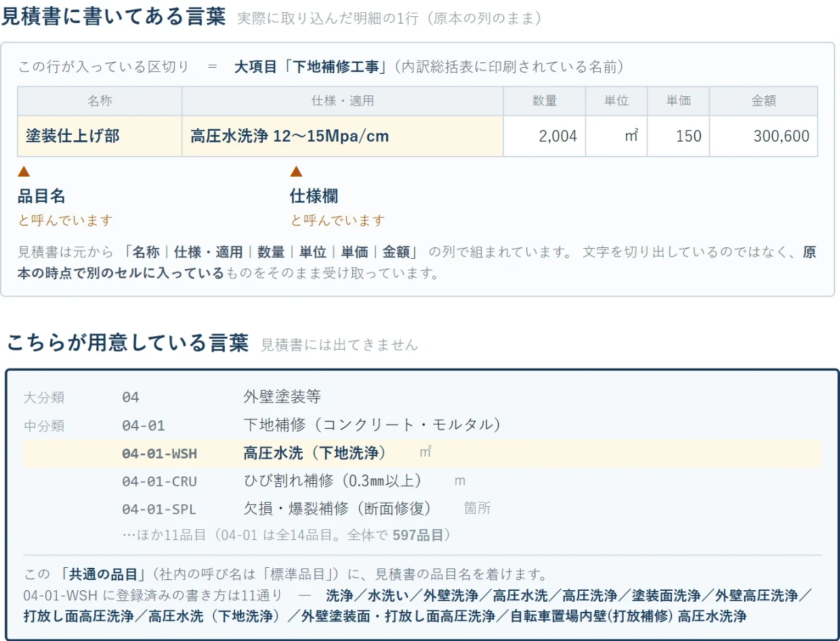
Task: Click the 外壁塗装面・打放し面高圧洗浄 synonym
Action: click(398, 617)
